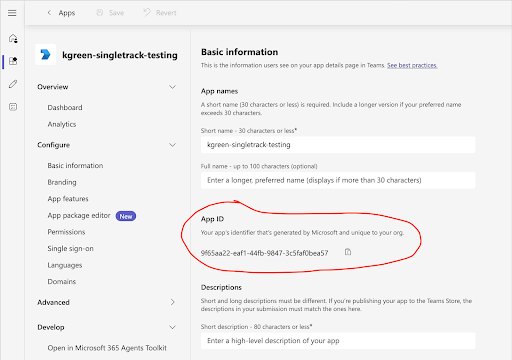Open the pencil design tools icon
The image size is (512, 360).
13,84
